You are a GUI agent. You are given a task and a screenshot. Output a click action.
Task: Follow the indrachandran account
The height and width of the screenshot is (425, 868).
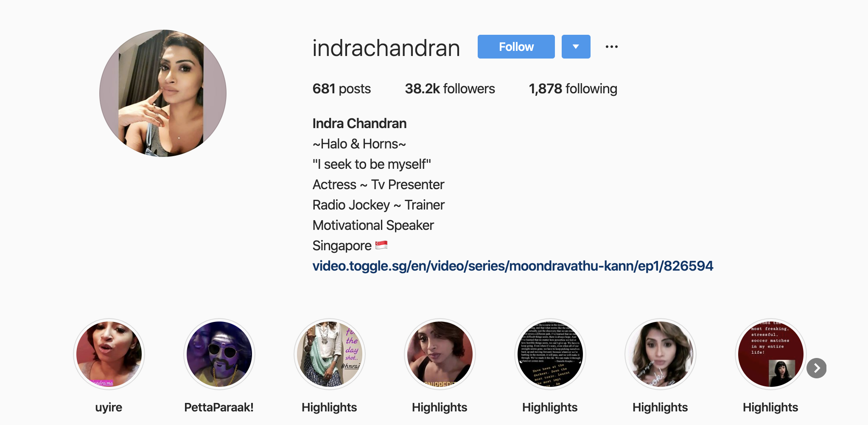[x=516, y=47]
